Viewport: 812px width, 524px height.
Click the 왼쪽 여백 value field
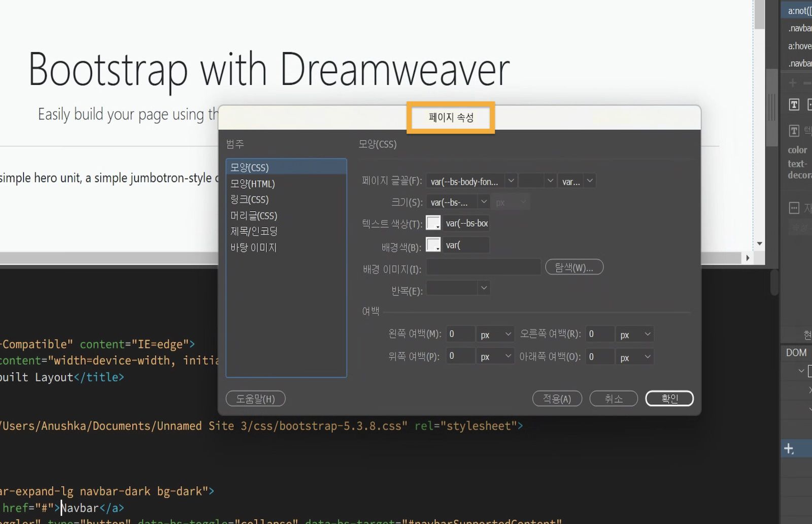pyautogui.click(x=461, y=334)
